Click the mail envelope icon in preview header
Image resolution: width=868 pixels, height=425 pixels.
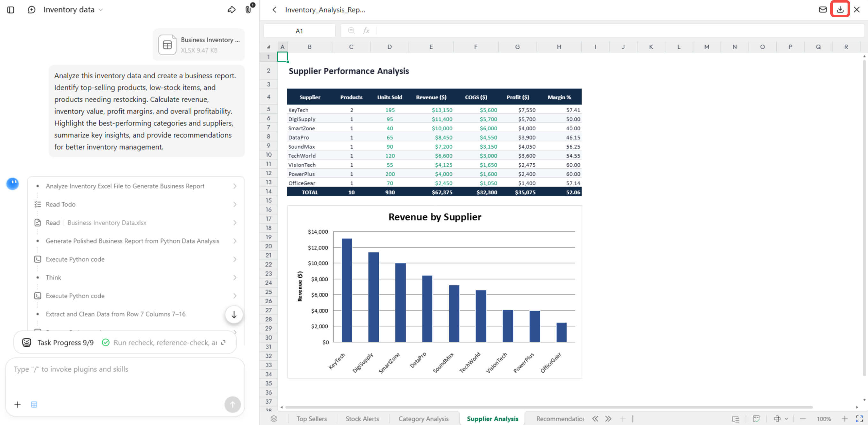point(823,10)
